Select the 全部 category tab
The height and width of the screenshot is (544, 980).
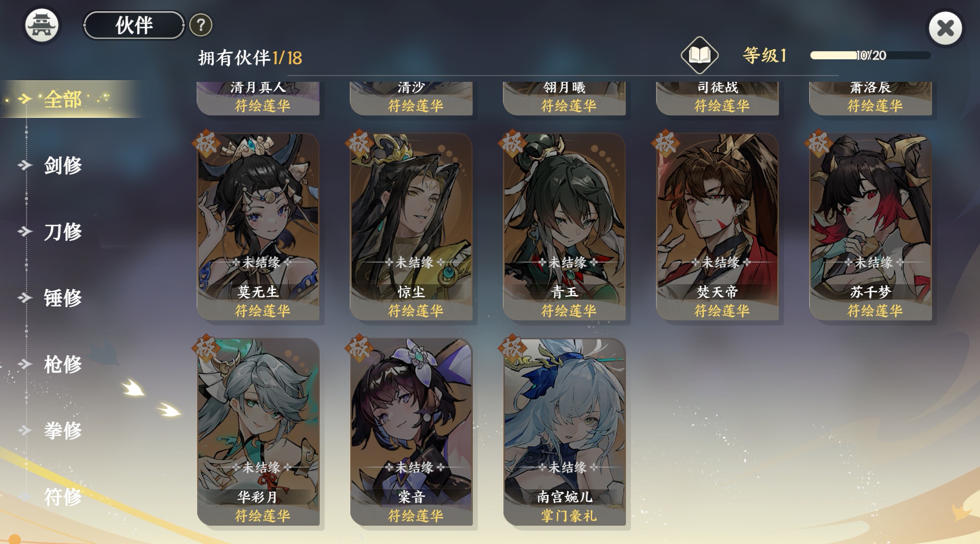pyautogui.click(x=63, y=99)
